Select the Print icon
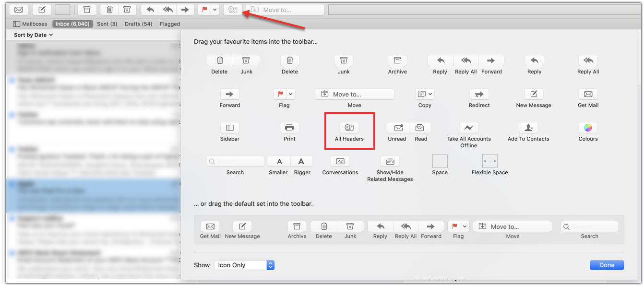This screenshot has height=286, width=644. pos(289,128)
